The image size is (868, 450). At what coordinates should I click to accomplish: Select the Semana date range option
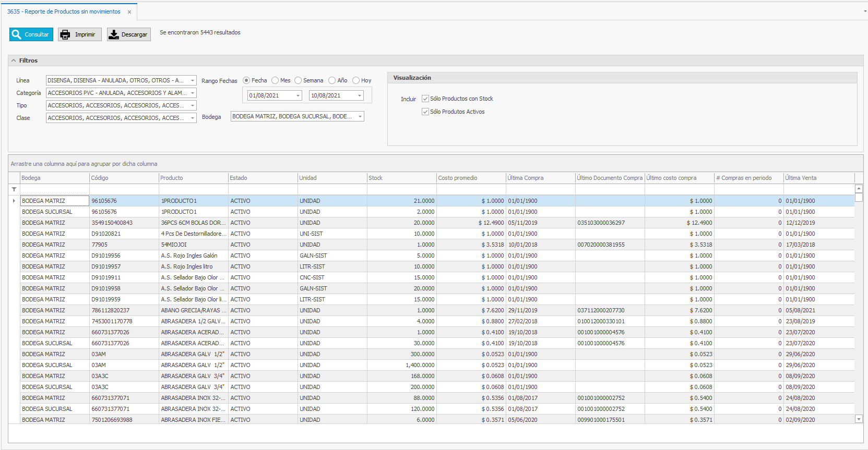[x=298, y=80]
